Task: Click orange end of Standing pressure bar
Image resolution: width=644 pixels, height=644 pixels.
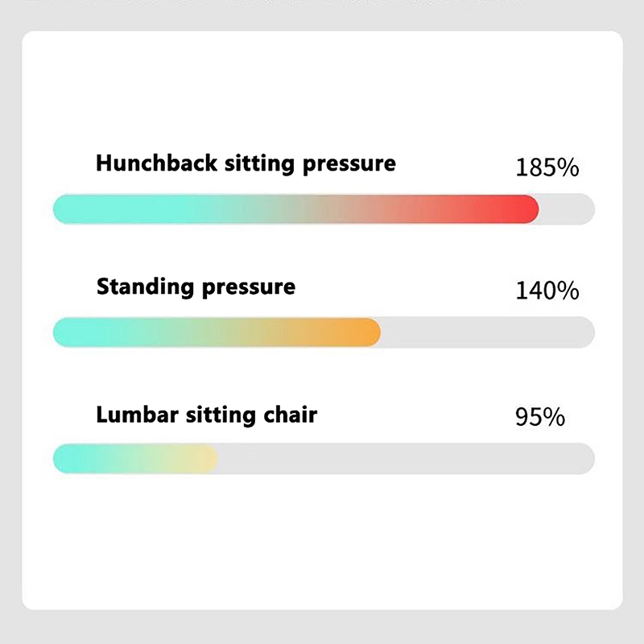Action: [366, 332]
